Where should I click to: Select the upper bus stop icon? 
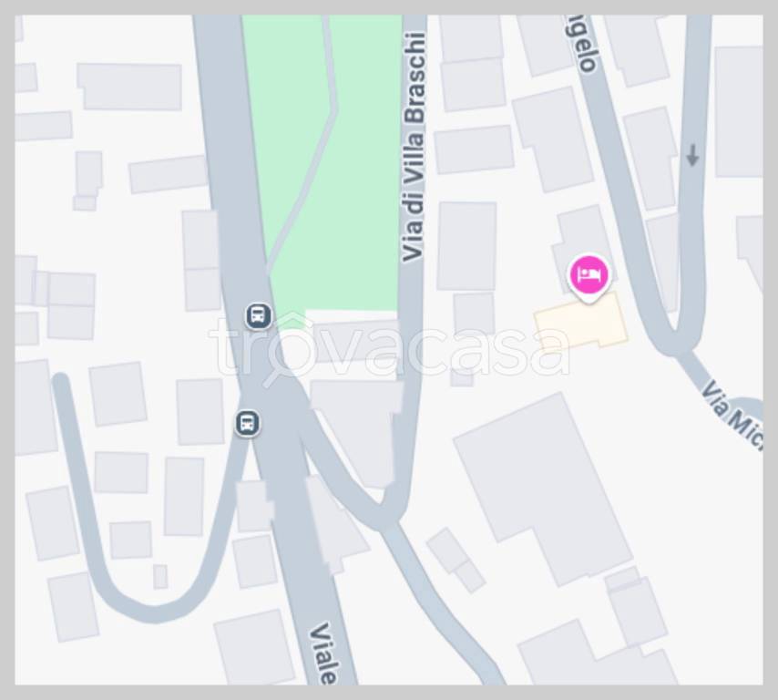259,315
